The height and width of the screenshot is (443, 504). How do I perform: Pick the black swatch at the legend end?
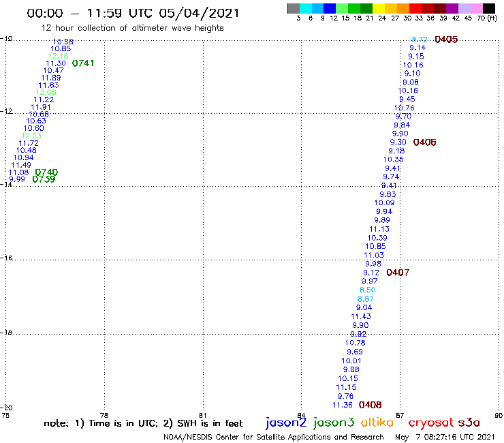488,8
